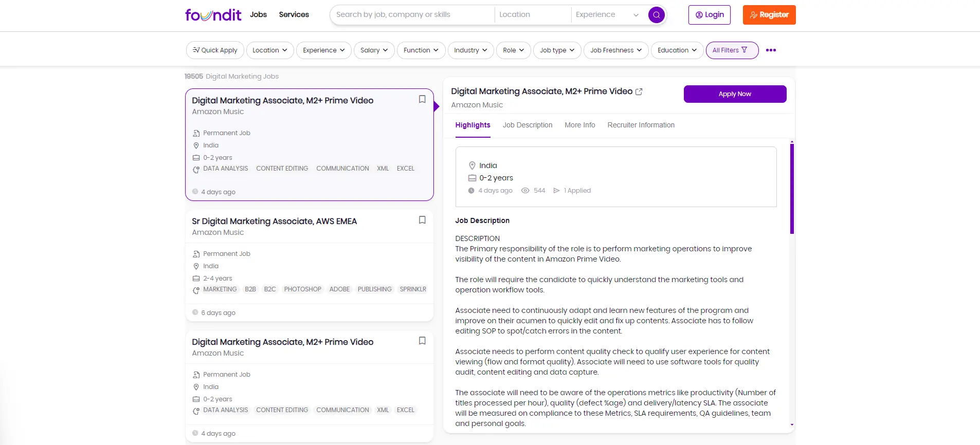Screen dimensions: 980x445
Task: Click Amazon Music company name in detail panel
Action: [477, 105]
